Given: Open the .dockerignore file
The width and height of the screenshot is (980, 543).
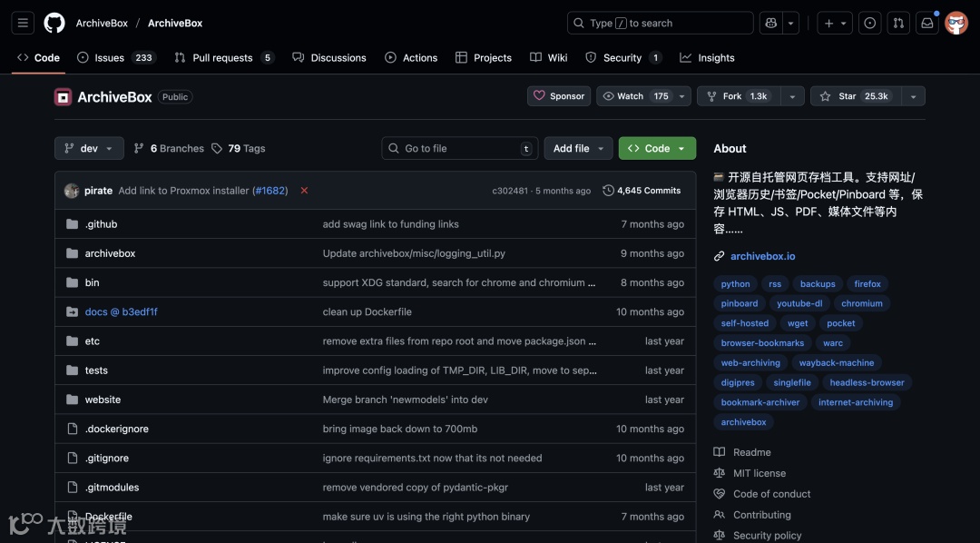Looking at the screenshot, I should [117, 429].
